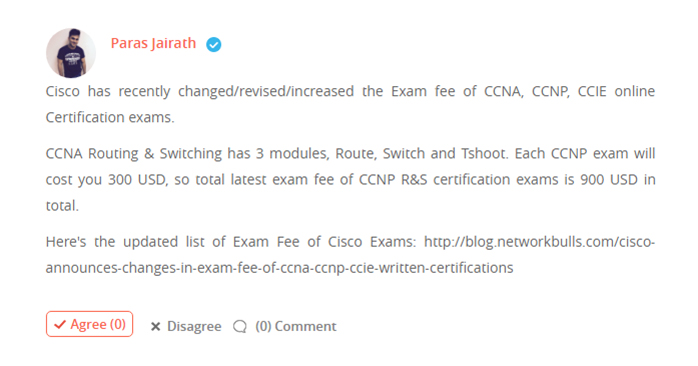698x366 pixels.
Task: Click the speech bubble comment icon
Action: point(239,326)
